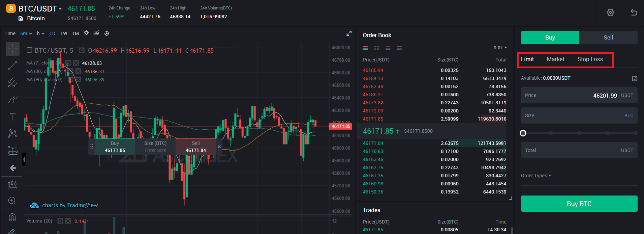
Task: Select the pattern drawing tool
Action: pyautogui.click(x=12, y=134)
